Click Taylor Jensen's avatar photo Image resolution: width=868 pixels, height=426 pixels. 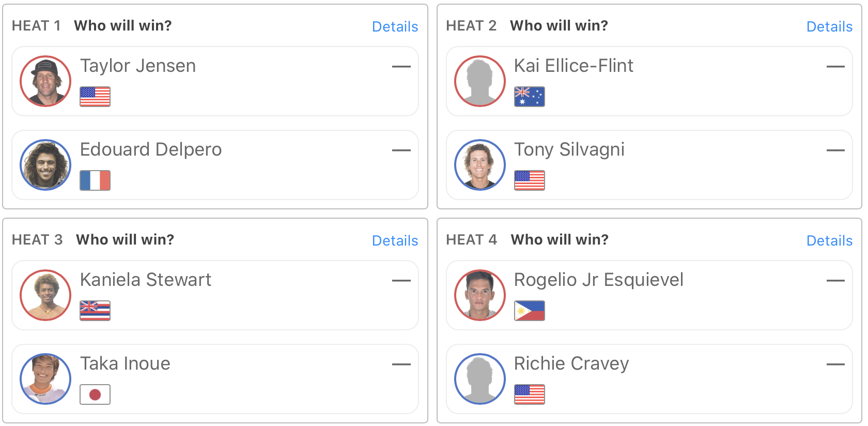45,81
